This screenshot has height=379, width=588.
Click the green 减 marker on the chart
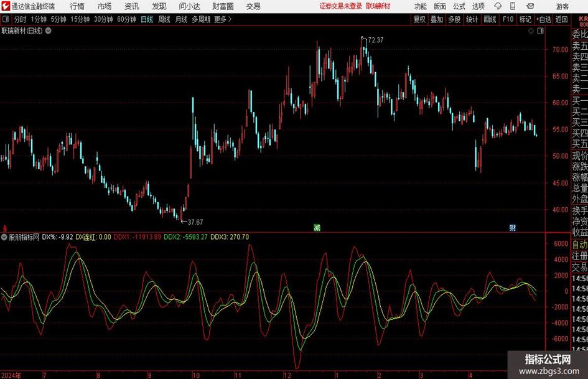[317, 227]
